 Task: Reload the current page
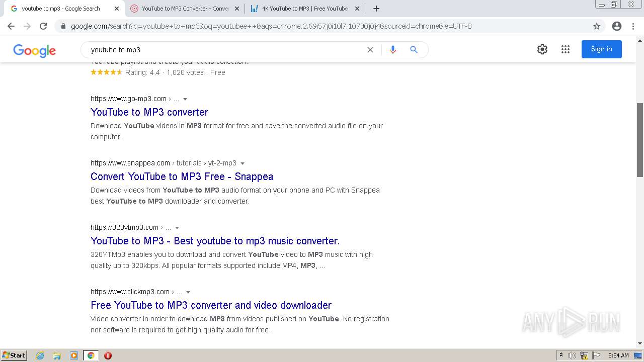[43, 26]
